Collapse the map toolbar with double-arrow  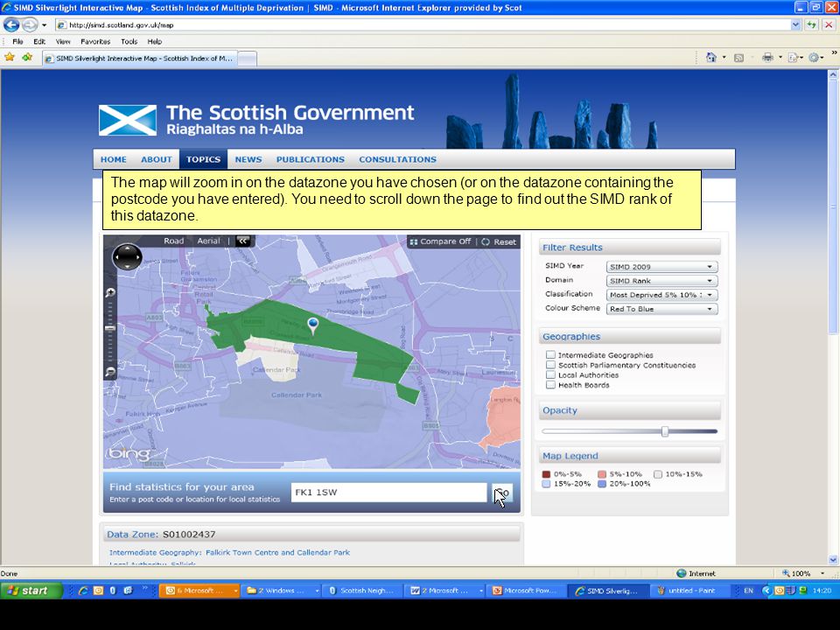(x=242, y=241)
